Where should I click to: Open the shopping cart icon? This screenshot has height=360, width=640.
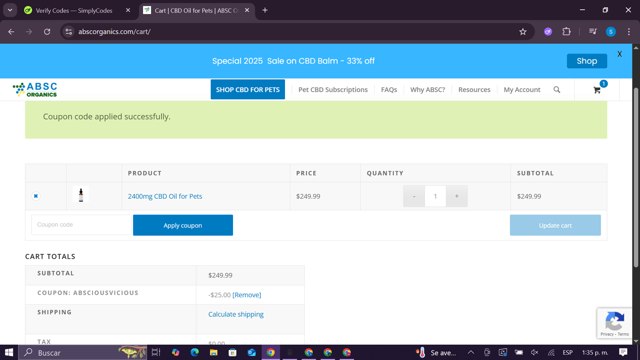[597, 90]
